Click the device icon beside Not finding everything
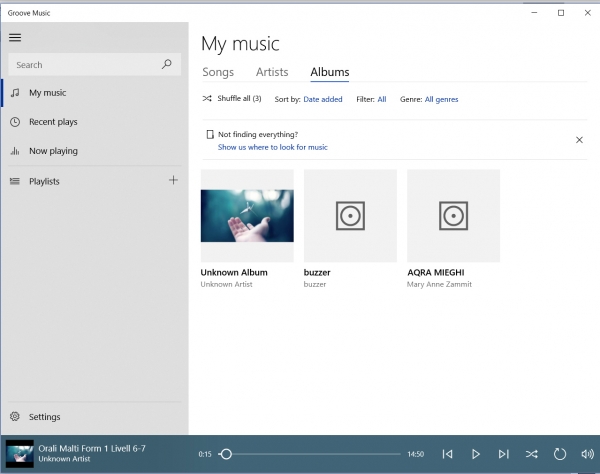 tap(210, 134)
